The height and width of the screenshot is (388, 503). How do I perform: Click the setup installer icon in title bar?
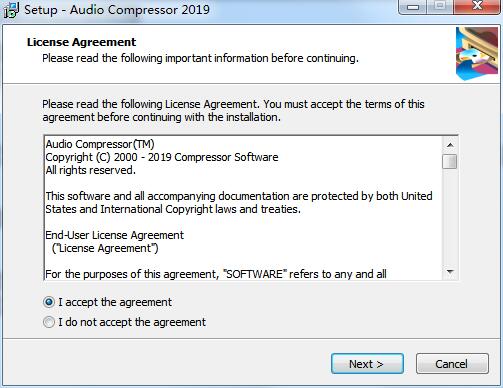pyautogui.click(x=11, y=10)
